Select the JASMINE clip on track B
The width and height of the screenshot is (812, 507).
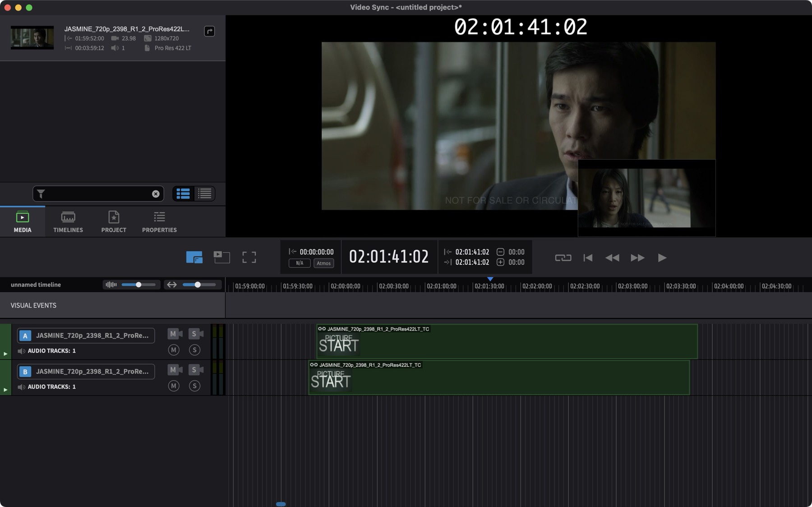click(499, 378)
